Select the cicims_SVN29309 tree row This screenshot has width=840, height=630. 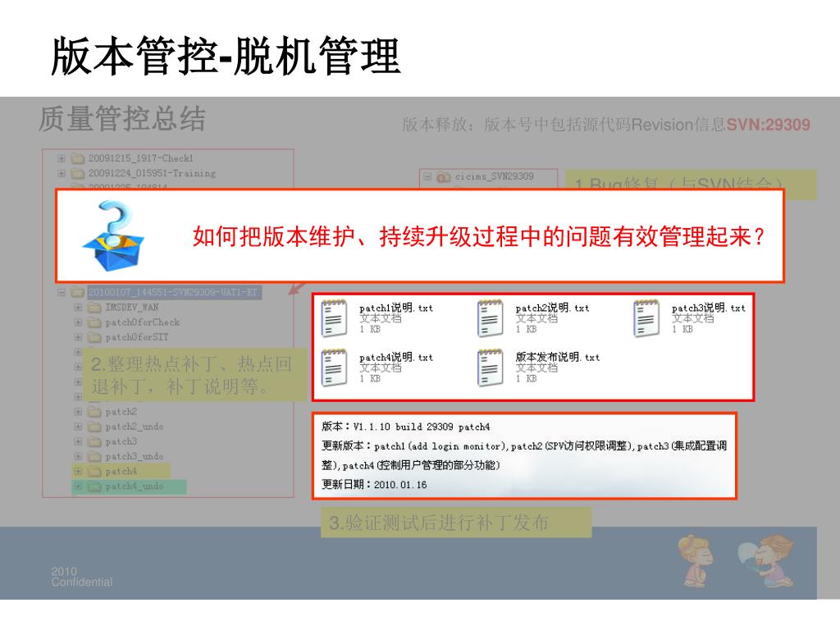click(x=495, y=176)
